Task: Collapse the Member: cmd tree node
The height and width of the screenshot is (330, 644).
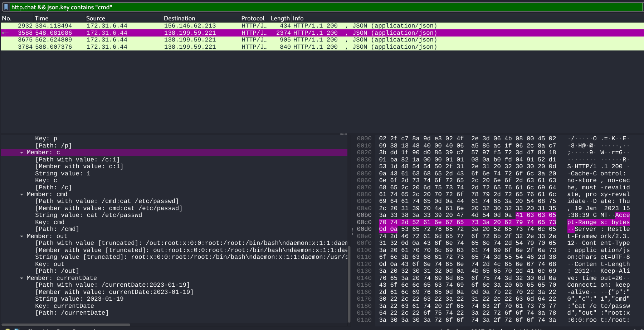Action: (21, 195)
